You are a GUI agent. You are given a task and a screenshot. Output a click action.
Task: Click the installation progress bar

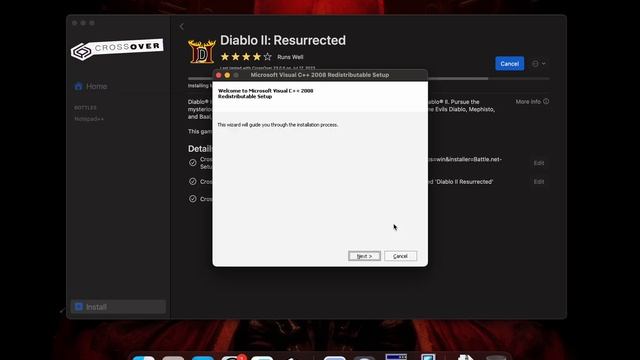pos(369,78)
